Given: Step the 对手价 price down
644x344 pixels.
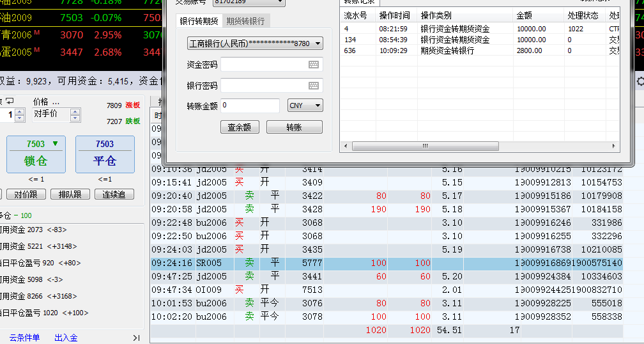Looking at the screenshot, I should pyautogui.click(x=75, y=118).
